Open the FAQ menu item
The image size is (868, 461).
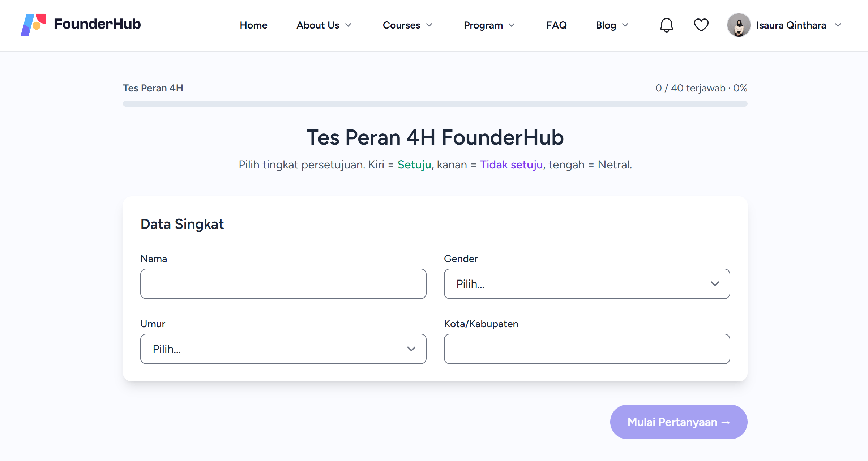tap(556, 25)
